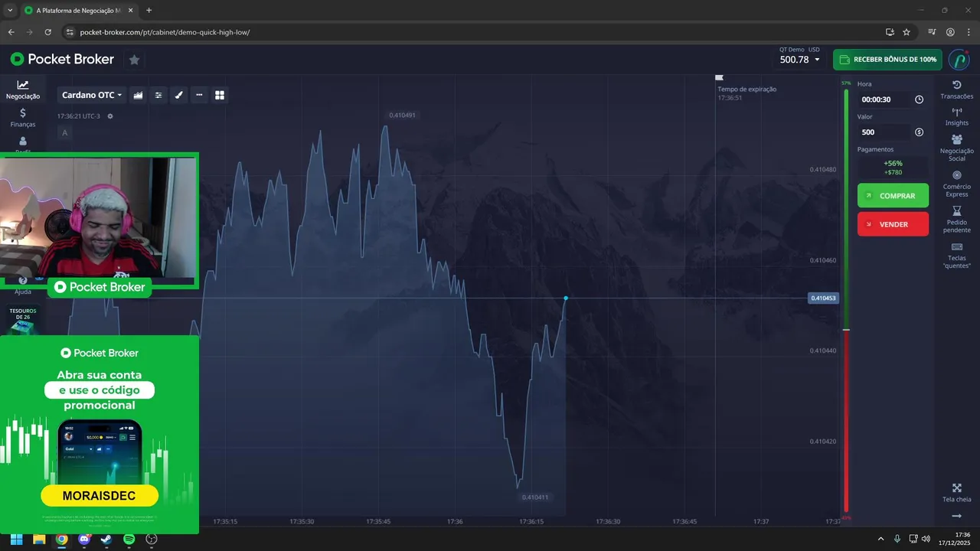The image size is (980, 551).
Task: Reload the page in the browser
Action: [x=48, y=32]
